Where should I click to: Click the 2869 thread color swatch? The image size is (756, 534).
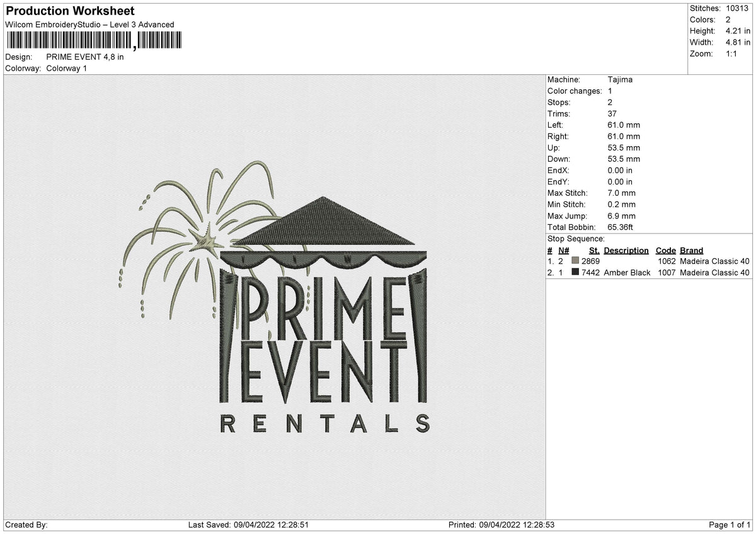pyautogui.click(x=575, y=261)
